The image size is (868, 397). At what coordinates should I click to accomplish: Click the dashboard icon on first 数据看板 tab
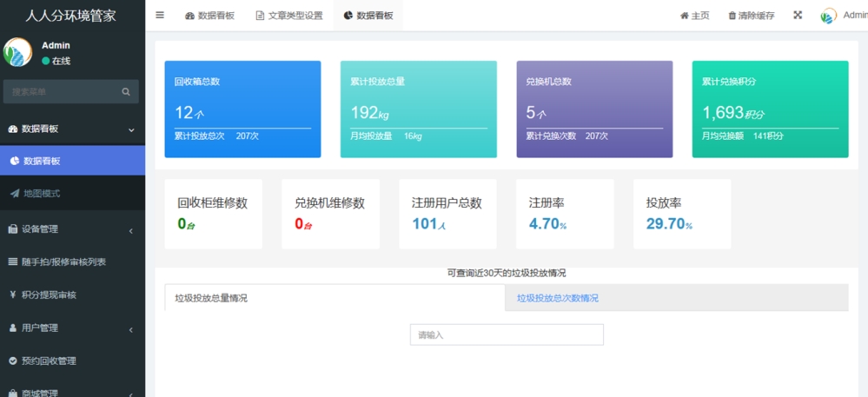(190, 16)
